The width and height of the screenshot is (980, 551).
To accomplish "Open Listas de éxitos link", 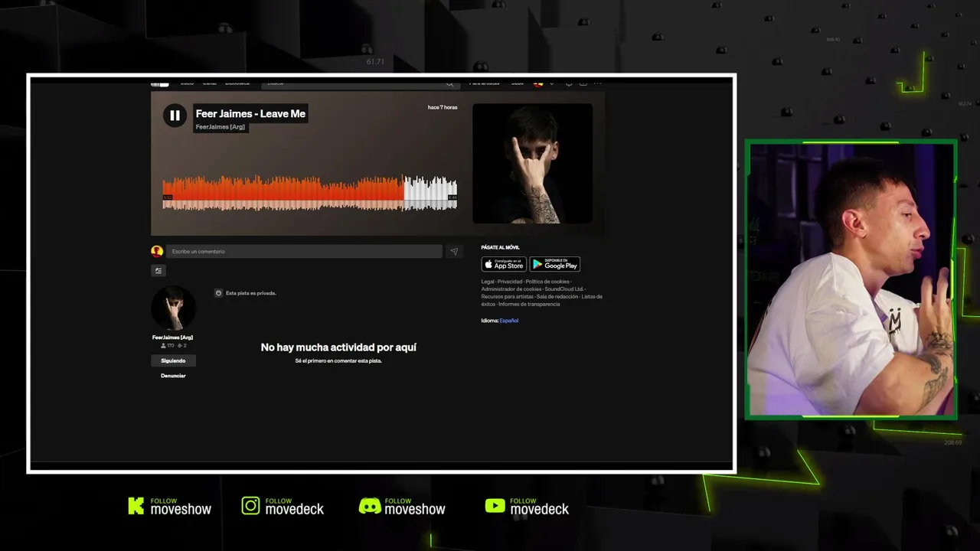I will point(592,297).
